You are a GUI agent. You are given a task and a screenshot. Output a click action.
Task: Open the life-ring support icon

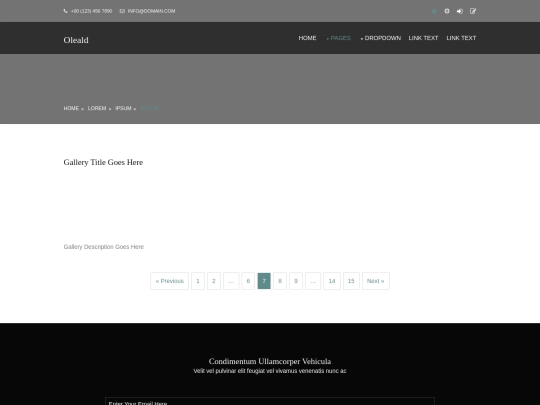pos(447,11)
